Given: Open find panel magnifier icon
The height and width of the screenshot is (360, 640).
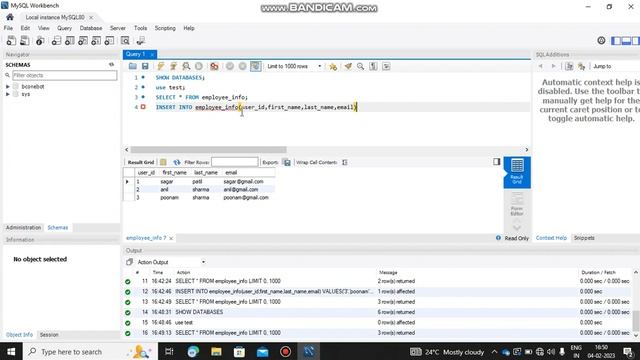Looking at the screenshot, I should tap(360, 66).
